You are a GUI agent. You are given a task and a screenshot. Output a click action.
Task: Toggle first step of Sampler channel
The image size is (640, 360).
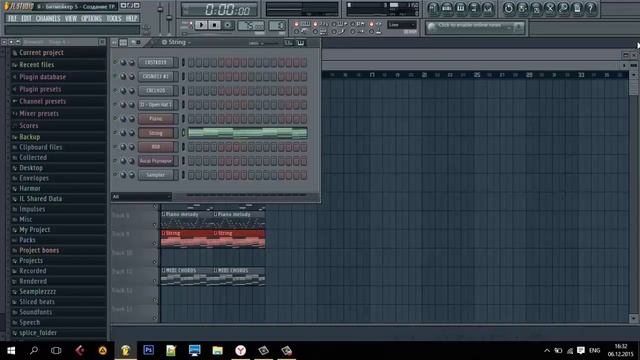pyautogui.click(x=191, y=175)
